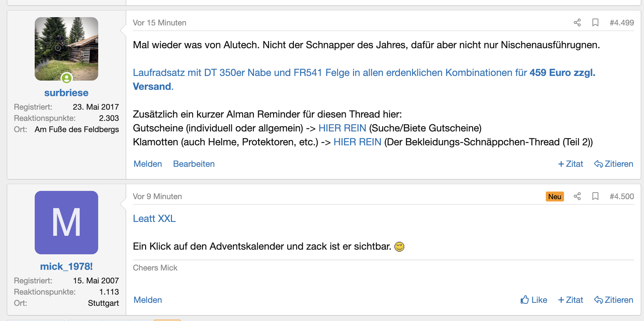
Task: Reply quoting surbriese's post with Zitieren
Action: click(614, 164)
